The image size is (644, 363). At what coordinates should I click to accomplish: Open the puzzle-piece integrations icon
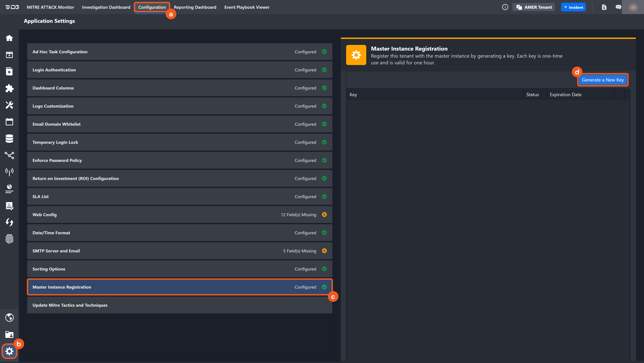tap(9, 88)
